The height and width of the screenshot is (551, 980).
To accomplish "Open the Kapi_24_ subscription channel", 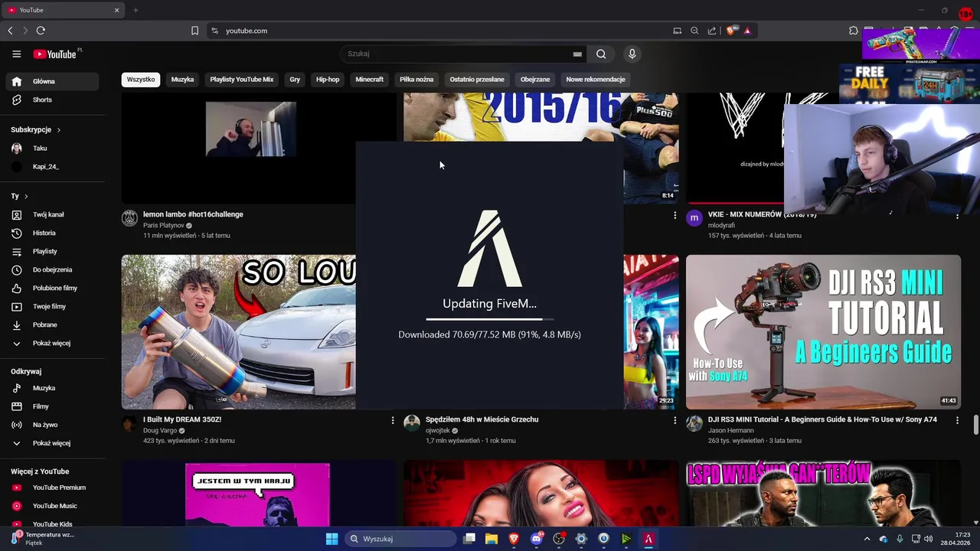I will click(52, 166).
